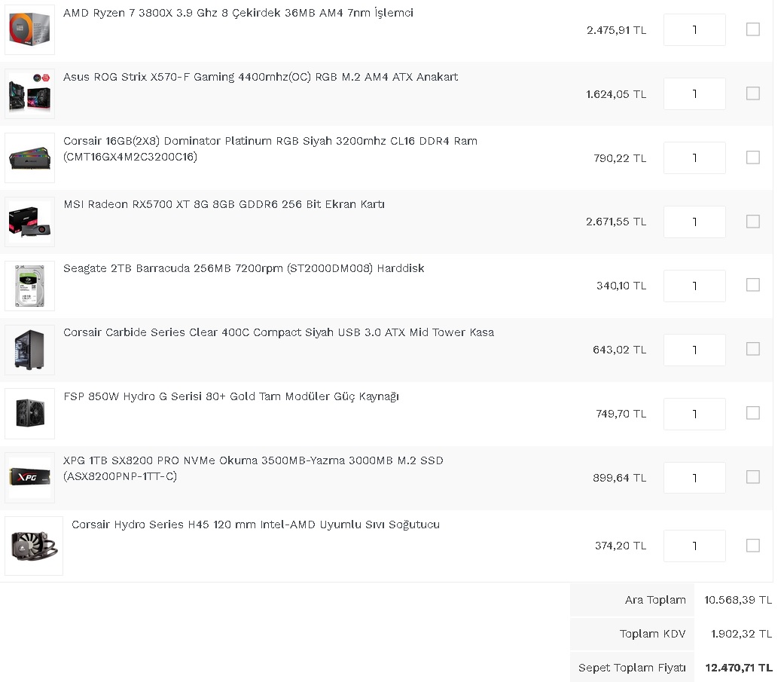The image size is (784, 682).
Task: Open the Asus ROG Strix motherboard thumbnail image
Action: (x=29, y=93)
